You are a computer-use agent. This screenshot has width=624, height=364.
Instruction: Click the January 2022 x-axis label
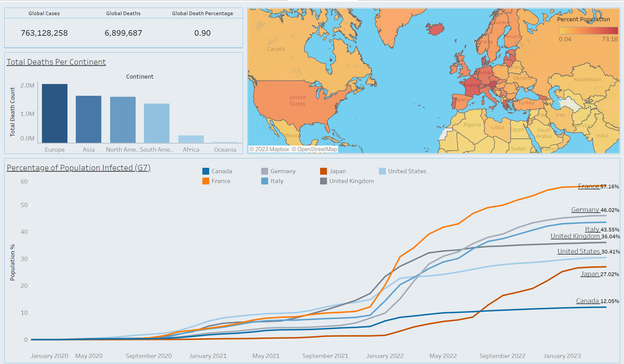[x=385, y=356]
